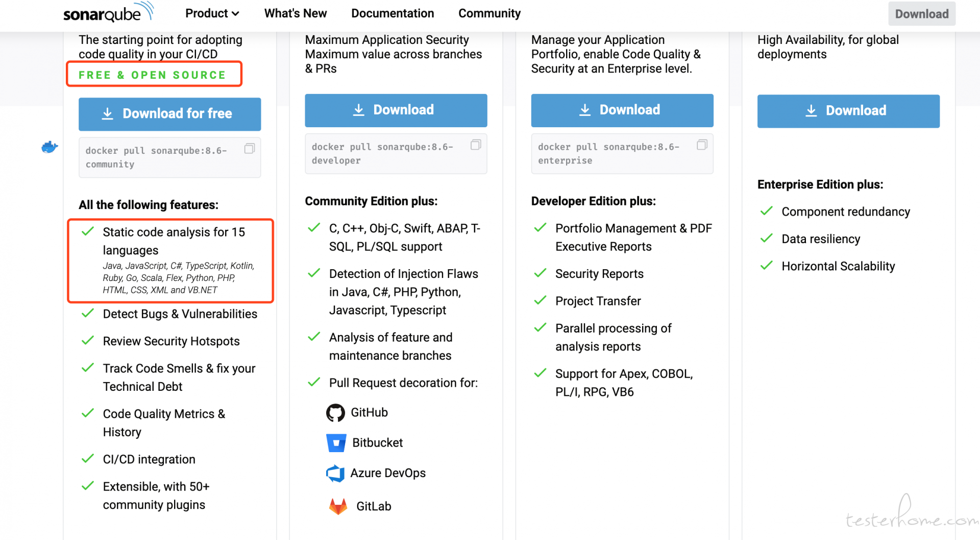Click the GitLab fox logo icon
This screenshot has height=540, width=980.
pyautogui.click(x=338, y=506)
